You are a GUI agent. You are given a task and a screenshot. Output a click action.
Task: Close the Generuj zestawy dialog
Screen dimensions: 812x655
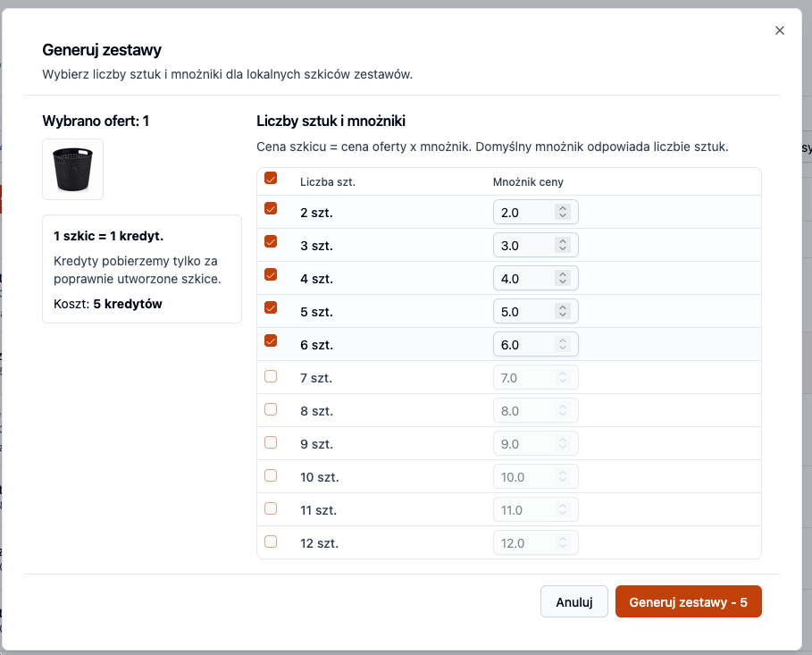[779, 30]
